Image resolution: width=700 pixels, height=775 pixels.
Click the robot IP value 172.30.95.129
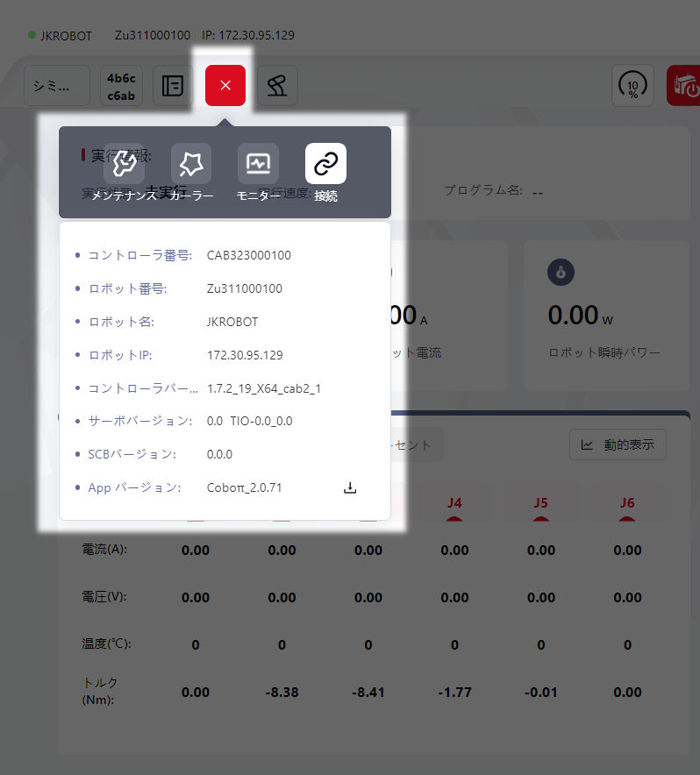[245, 355]
